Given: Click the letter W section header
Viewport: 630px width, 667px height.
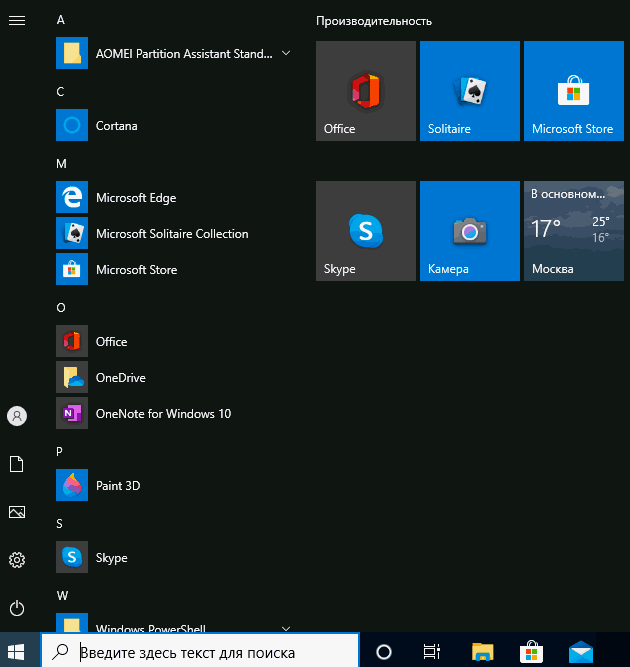Looking at the screenshot, I should point(62,596).
